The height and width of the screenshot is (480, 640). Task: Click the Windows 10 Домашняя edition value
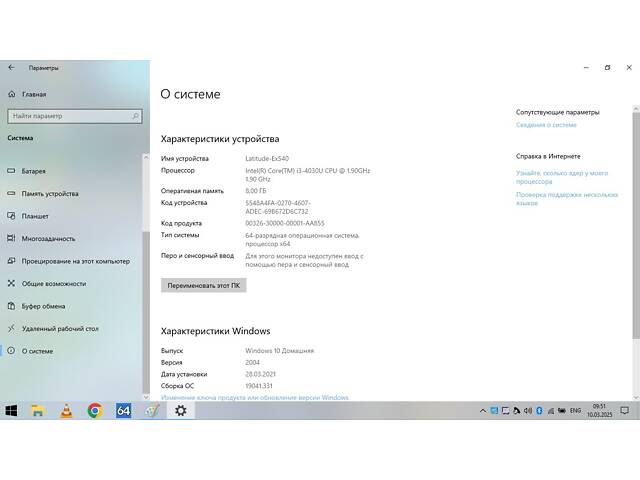point(280,351)
